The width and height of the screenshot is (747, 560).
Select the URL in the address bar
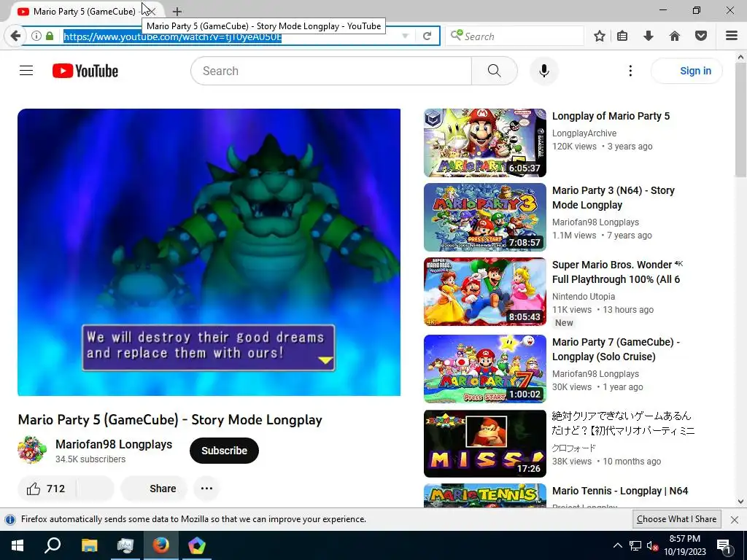(172, 36)
